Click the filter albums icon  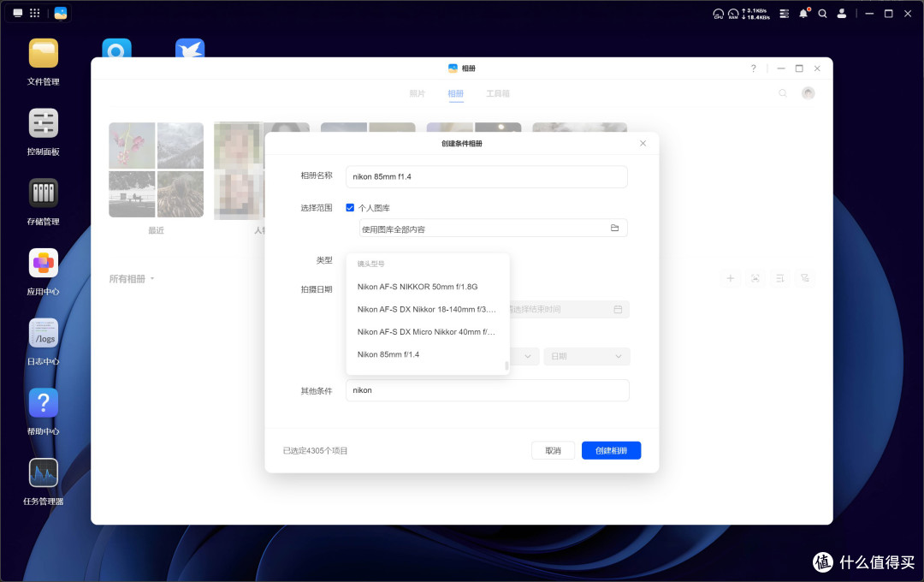[804, 278]
